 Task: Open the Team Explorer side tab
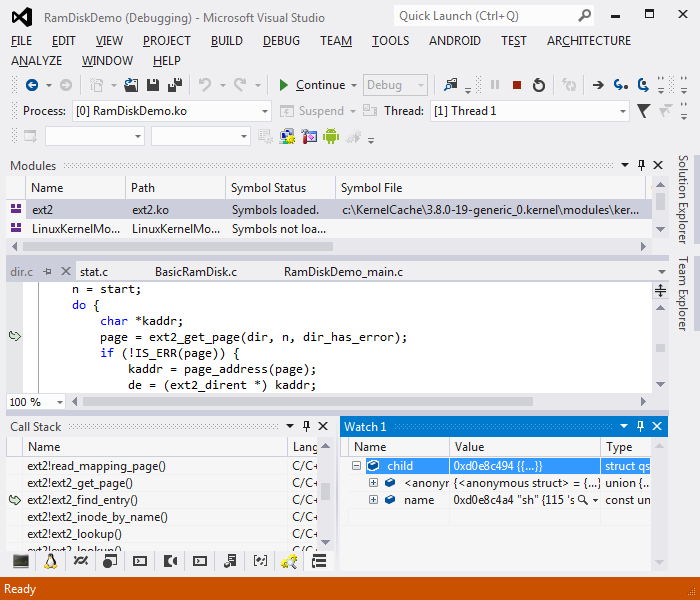[683, 293]
